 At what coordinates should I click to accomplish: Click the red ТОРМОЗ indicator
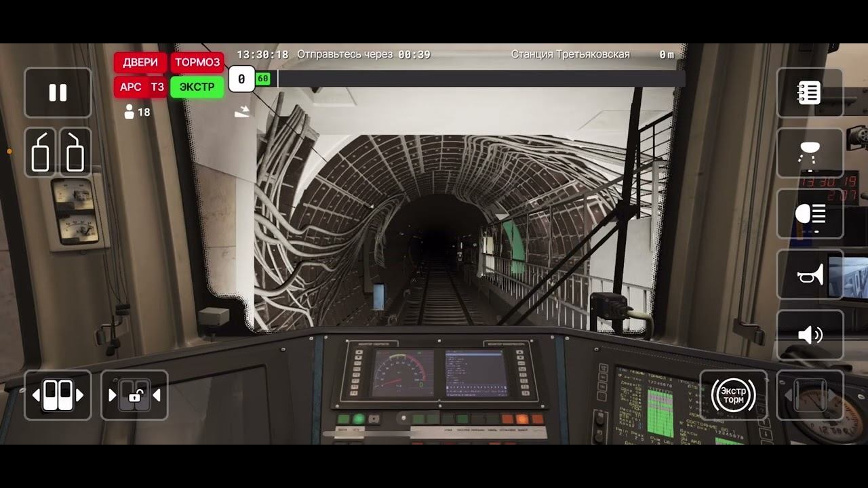pyautogui.click(x=197, y=62)
